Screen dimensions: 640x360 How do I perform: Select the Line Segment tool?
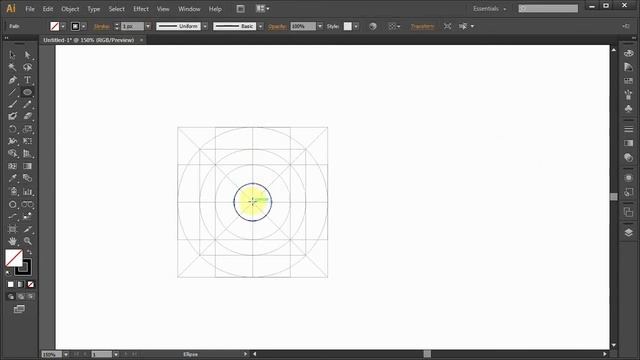tap(12, 92)
